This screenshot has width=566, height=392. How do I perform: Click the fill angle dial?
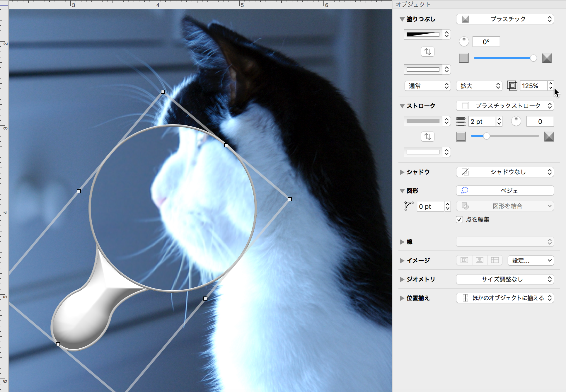pyautogui.click(x=464, y=42)
